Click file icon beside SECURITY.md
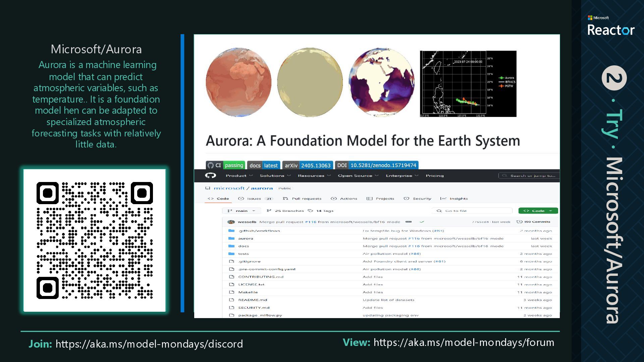Image resolution: width=644 pixels, height=362 pixels. click(x=231, y=308)
